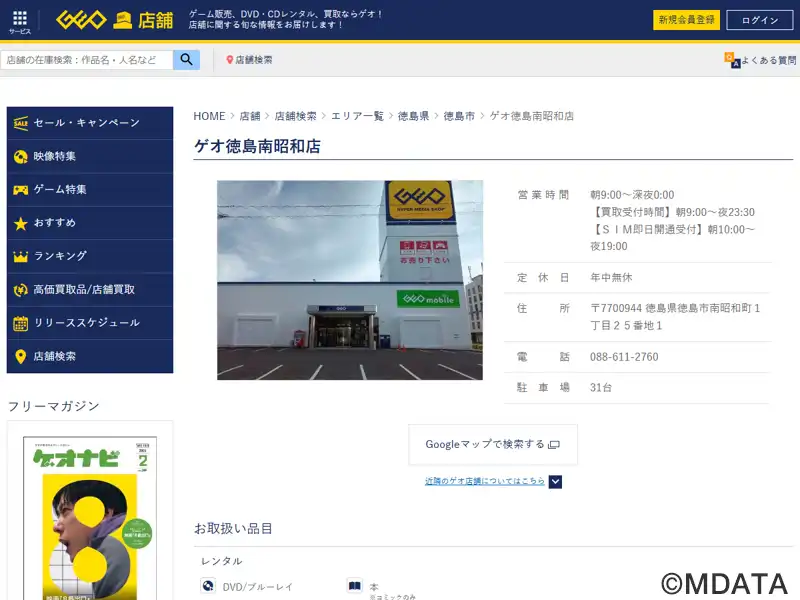Click the crown ranking icon
800x600 pixels.
pyautogui.click(x=20, y=256)
